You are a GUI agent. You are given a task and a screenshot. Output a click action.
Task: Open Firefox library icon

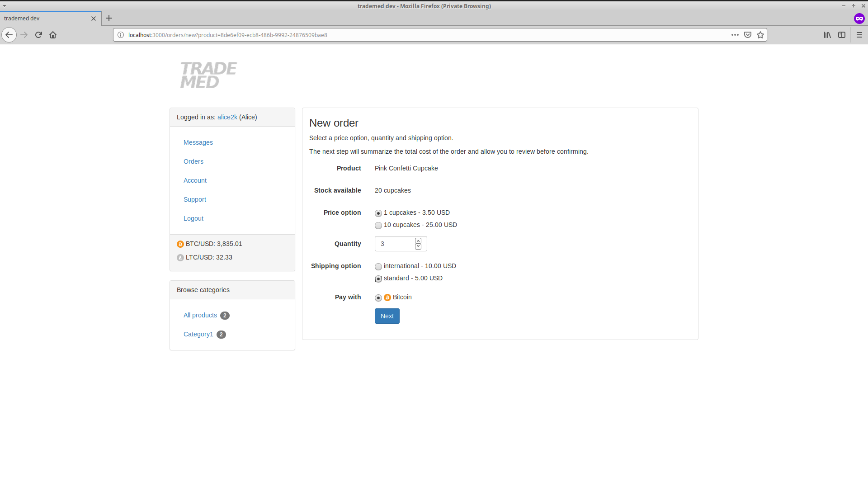[827, 35]
